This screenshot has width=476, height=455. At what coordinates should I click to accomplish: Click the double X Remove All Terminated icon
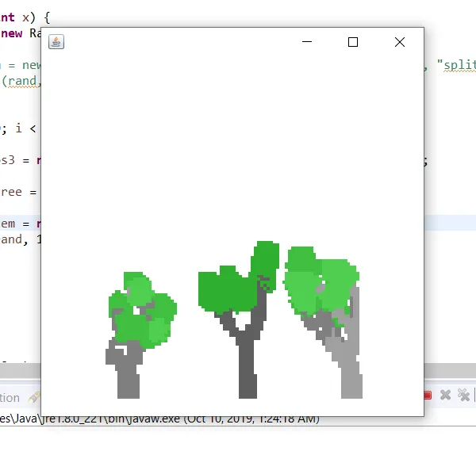463,395
